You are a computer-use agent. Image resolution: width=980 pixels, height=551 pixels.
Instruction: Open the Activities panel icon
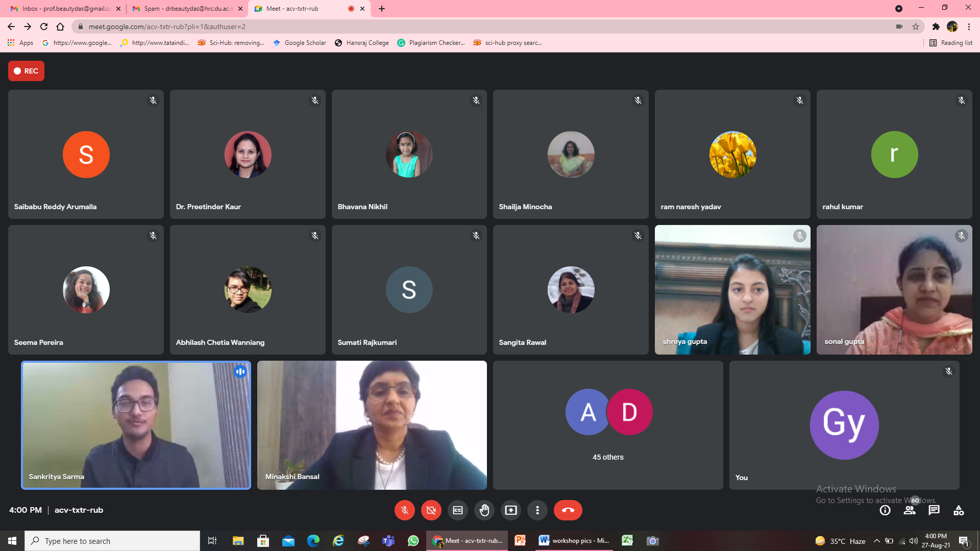pos(959,510)
